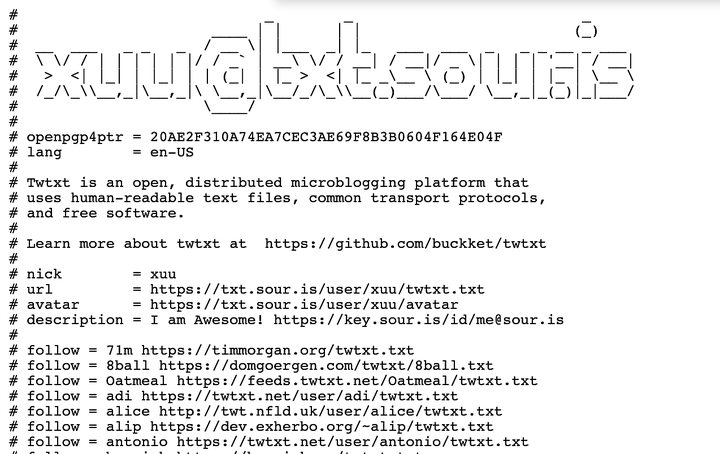720x454 pixels.
Task: Click the description field label
Action: tap(75, 320)
